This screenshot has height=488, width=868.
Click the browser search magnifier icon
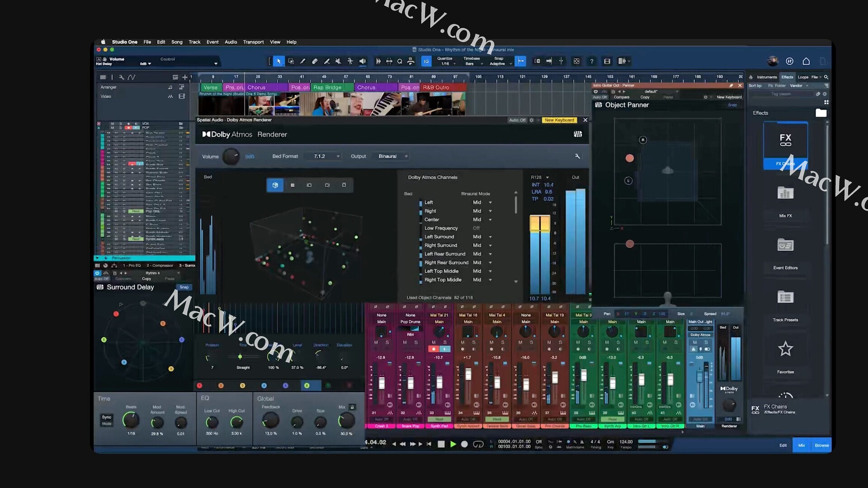[826, 77]
